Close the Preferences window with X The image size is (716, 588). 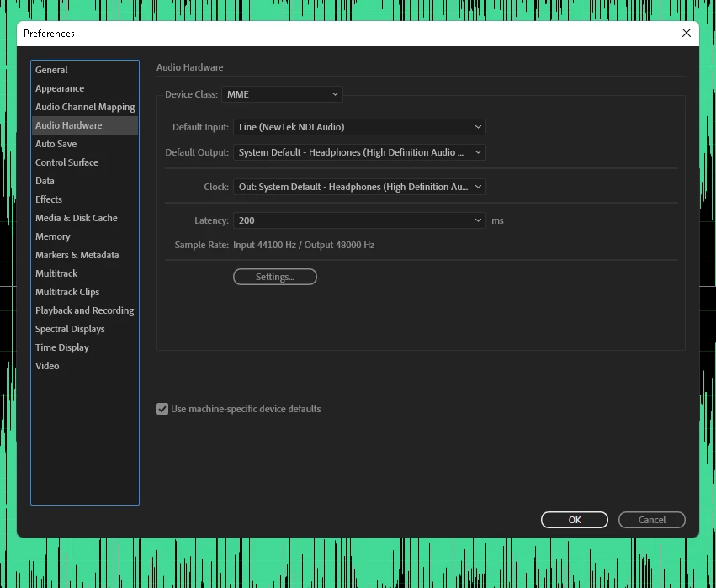coord(687,33)
